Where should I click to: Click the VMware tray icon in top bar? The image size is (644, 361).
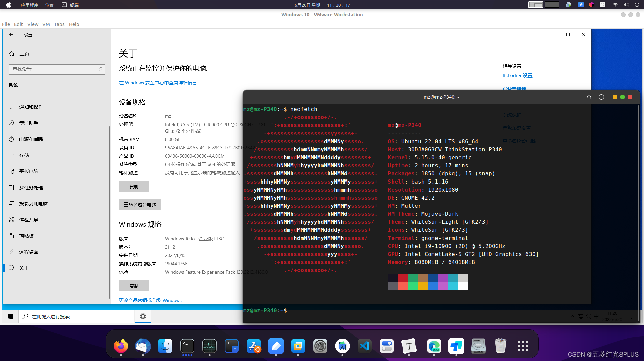pyautogui.click(x=568, y=5)
